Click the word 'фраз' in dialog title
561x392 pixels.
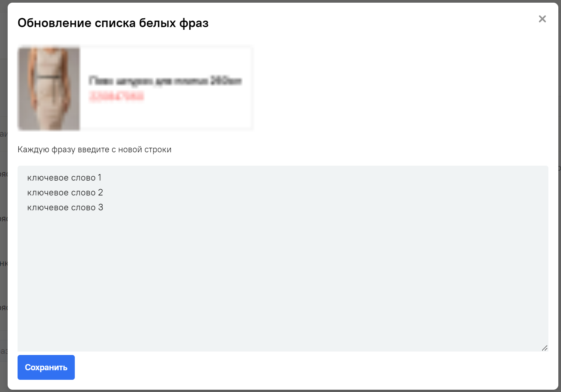pyautogui.click(x=194, y=23)
